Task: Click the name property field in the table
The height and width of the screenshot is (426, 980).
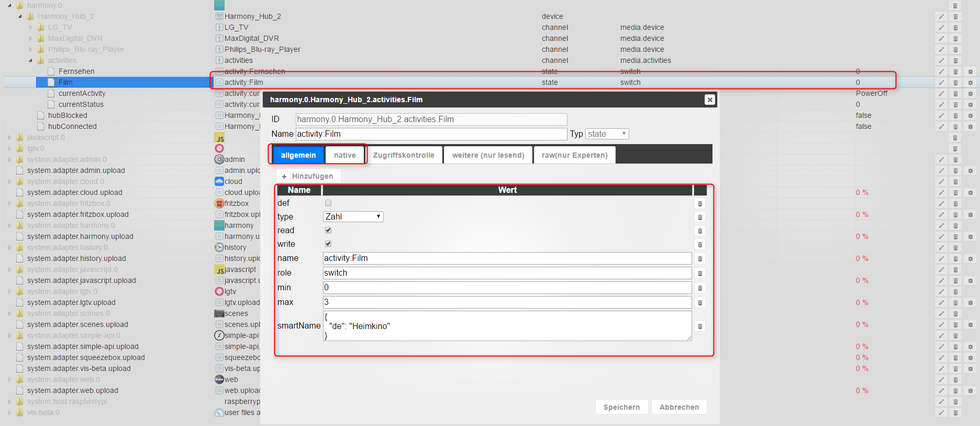Action: 507,258
